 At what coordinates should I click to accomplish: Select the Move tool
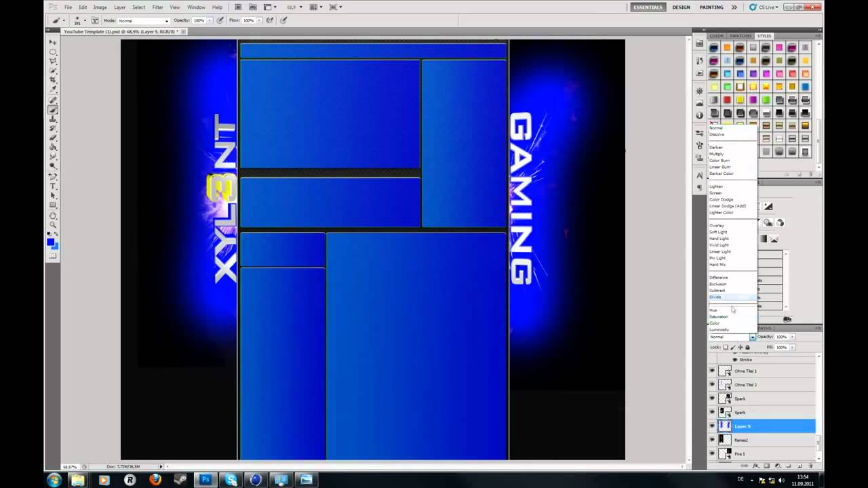53,43
